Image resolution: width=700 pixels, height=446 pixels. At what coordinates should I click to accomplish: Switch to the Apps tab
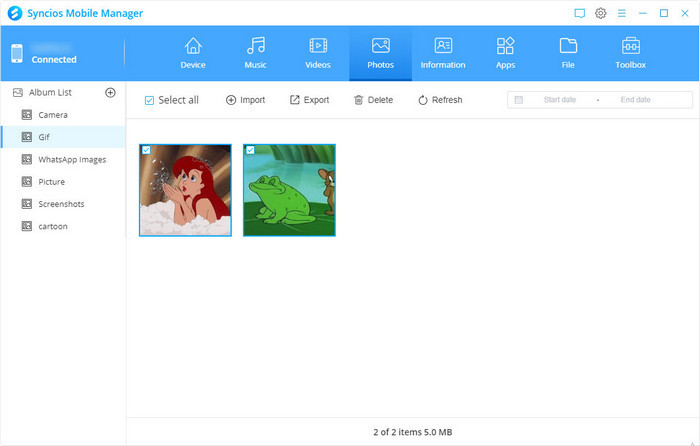pyautogui.click(x=505, y=53)
